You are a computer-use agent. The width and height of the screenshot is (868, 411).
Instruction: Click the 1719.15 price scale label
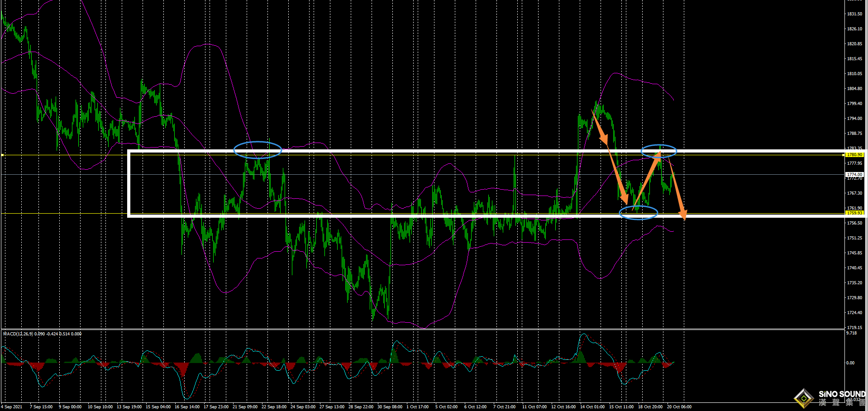[x=854, y=327]
